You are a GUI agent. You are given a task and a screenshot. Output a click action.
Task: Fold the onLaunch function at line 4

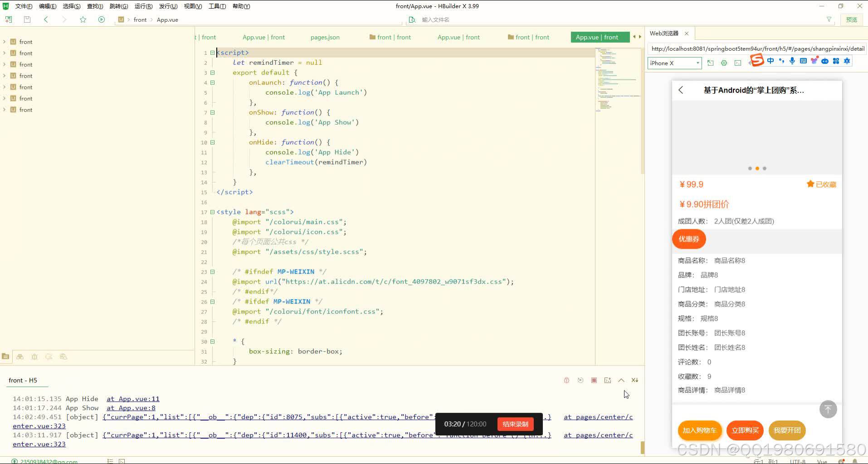[212, 82]
